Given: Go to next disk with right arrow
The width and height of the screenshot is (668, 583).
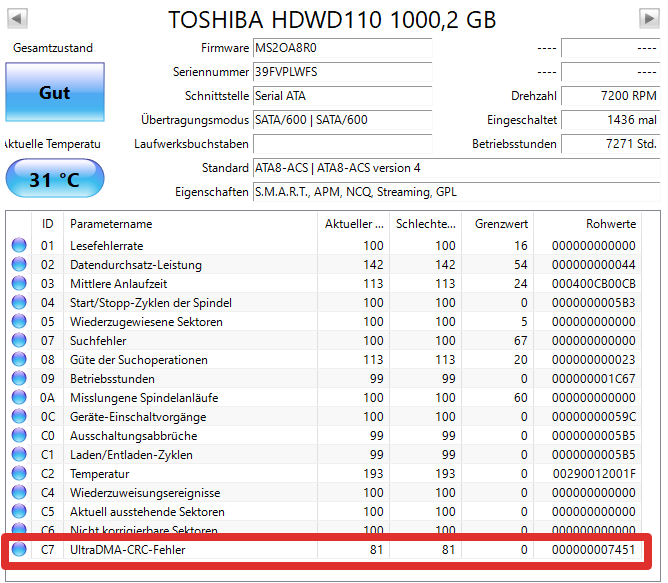Looking at the screenshot, I should pyautogui.click(x=649, y=18).
